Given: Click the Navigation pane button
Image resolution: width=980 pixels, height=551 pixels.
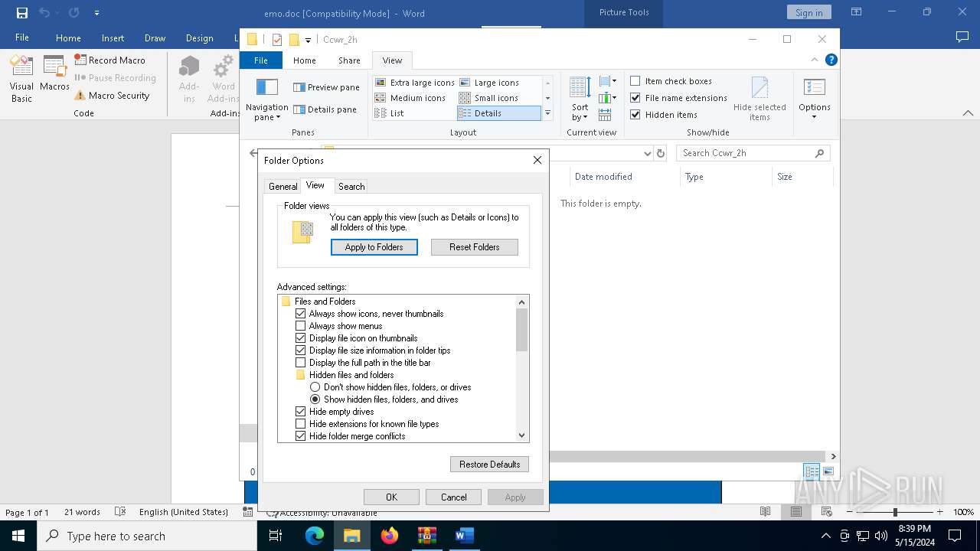Looking at the screenshot, I should point(267,99).
